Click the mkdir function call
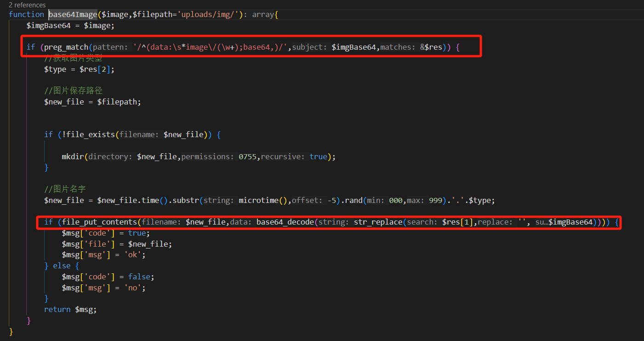Screen dimensions: 644x341 pos(73,156)
